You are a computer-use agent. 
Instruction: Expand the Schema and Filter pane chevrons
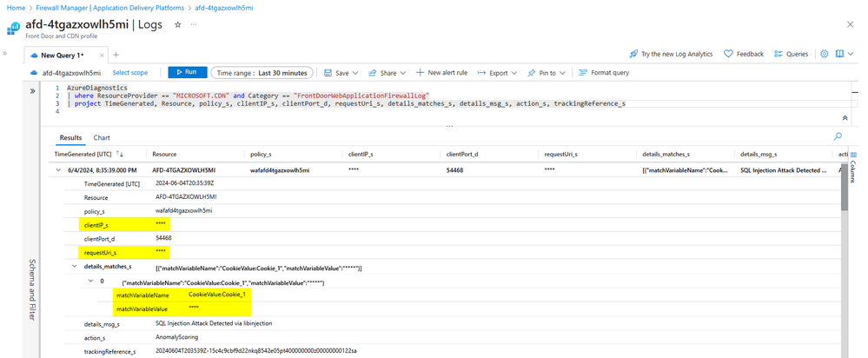click(x=32, y=90)
